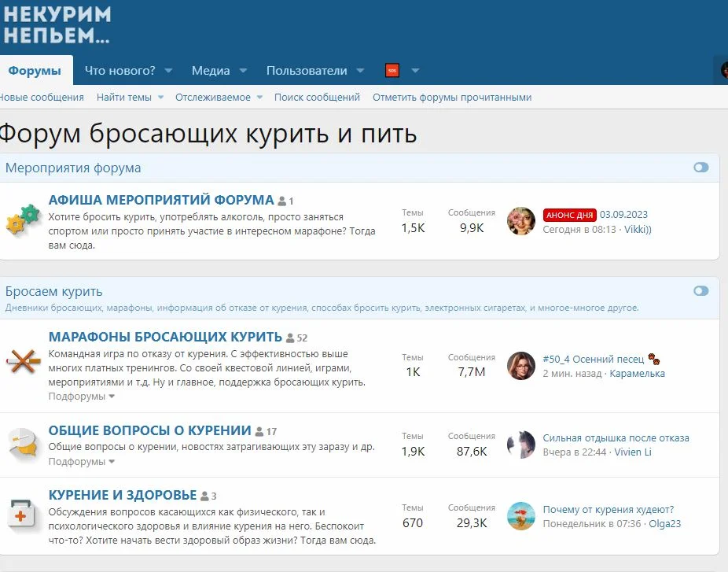Click the user icon with count 3
Viewport: 728px width, 572px height.
pos(204,496)
